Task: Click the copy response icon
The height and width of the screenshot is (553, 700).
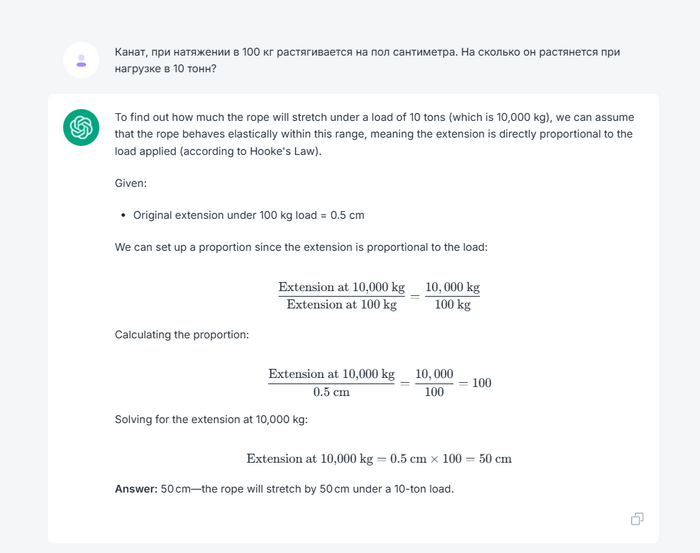Action: [x=637, y=518]
